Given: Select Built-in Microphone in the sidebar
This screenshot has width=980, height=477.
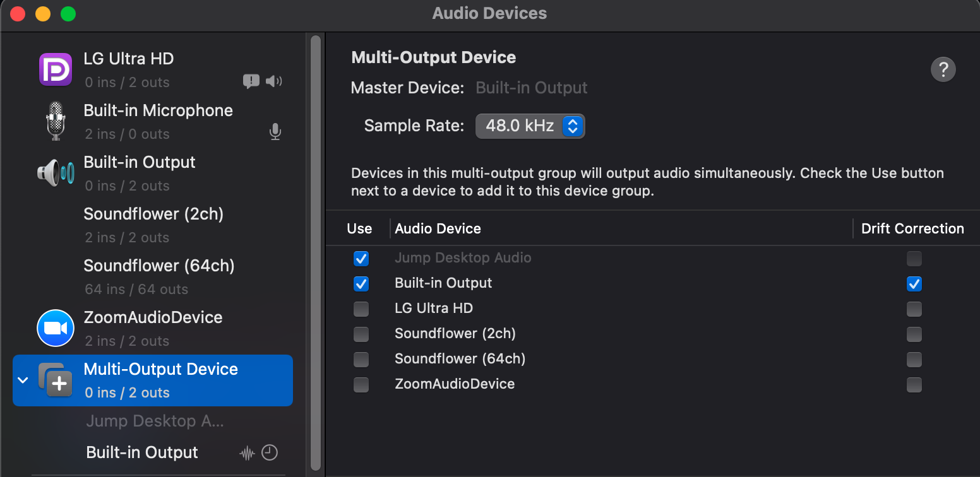Looking at the screenshot, I should 153,121.
